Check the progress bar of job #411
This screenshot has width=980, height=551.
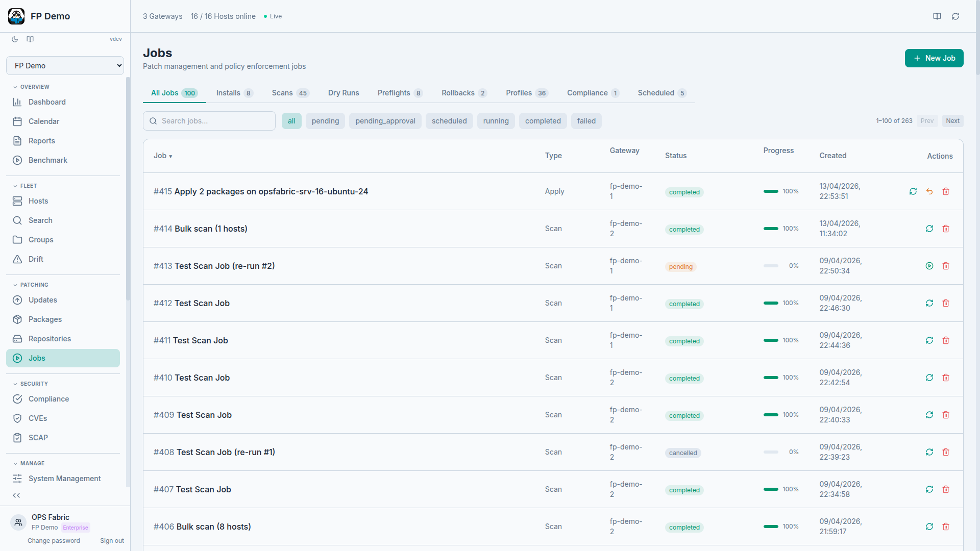coord(770,340)
